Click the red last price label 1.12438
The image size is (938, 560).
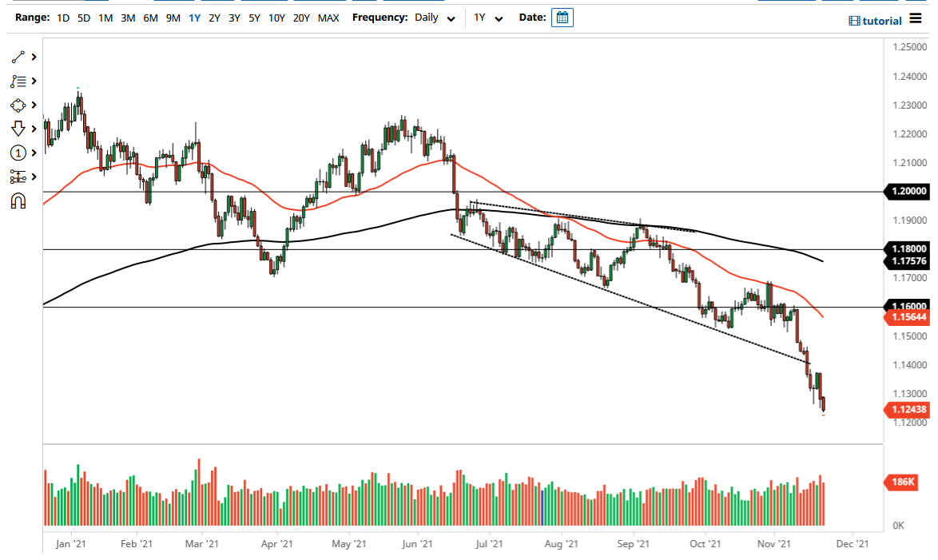pyautogui.click(x=909, y=409)
